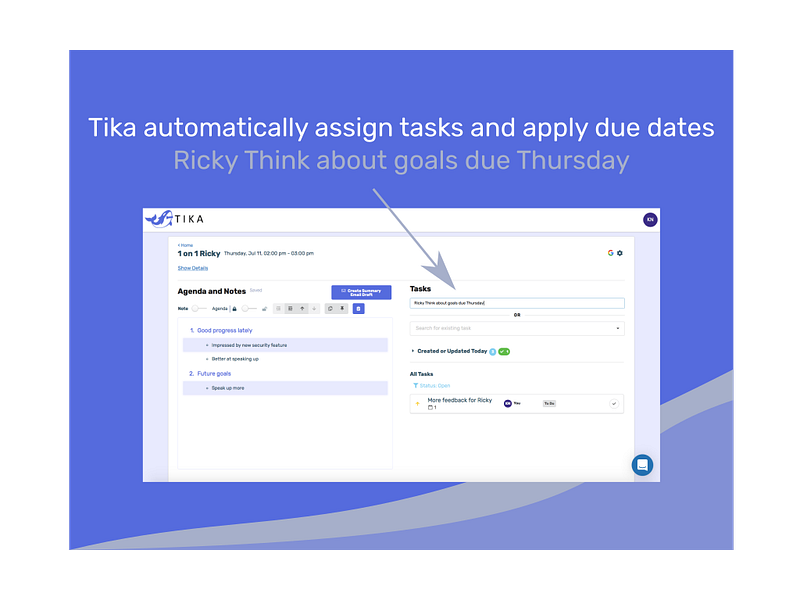Go back using the Home link
The image size is (800, 600).
(x=185, y=245)
